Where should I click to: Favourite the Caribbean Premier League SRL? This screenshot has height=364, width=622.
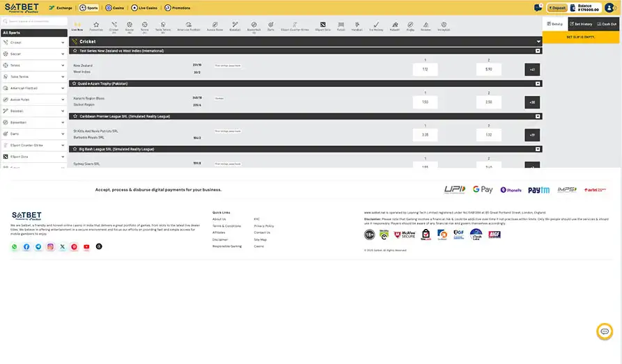click(x=75, y=116)
